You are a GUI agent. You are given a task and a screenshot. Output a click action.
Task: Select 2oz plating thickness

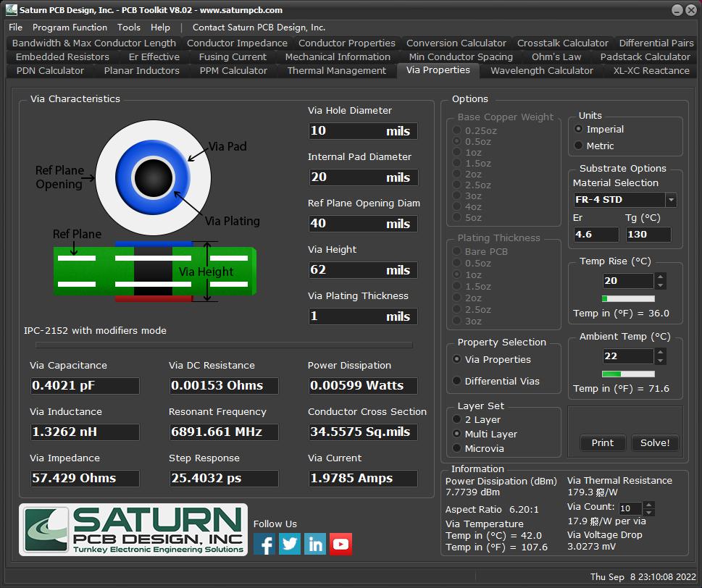point(467,298)
